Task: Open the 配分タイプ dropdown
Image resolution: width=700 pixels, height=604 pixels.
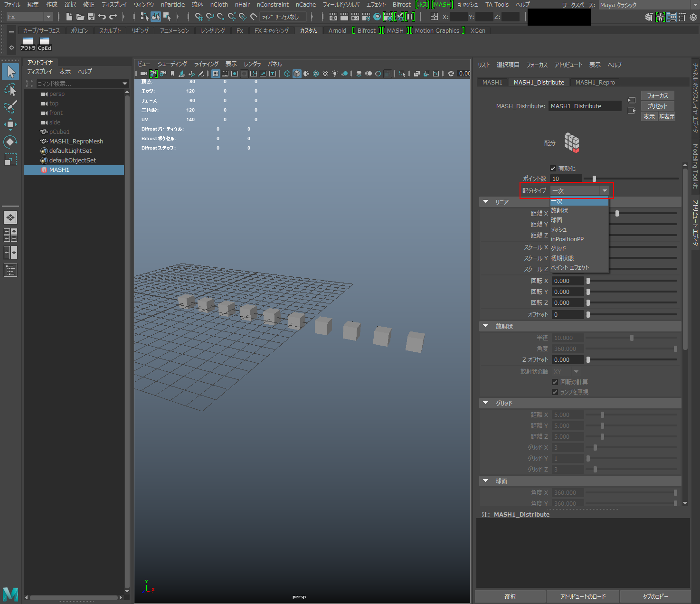Action: point(580,190)
